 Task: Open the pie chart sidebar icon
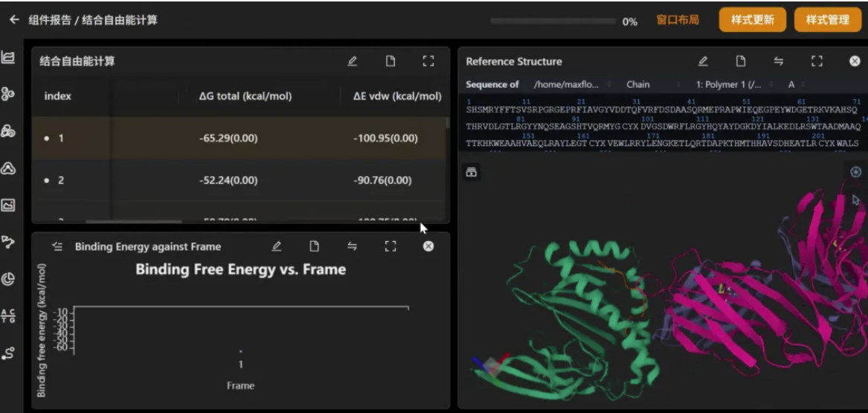click(x=7, y=279)
